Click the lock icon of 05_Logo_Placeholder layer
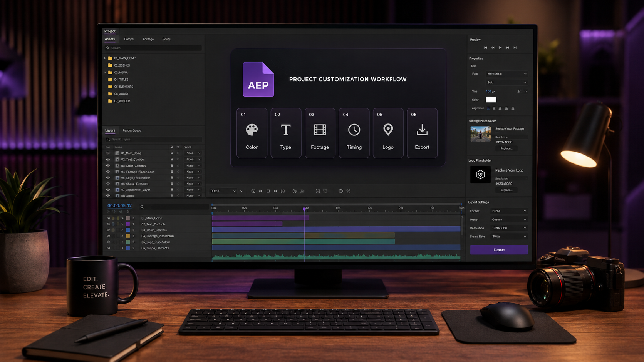The image size is (644, 362). (x=172, y=178)
